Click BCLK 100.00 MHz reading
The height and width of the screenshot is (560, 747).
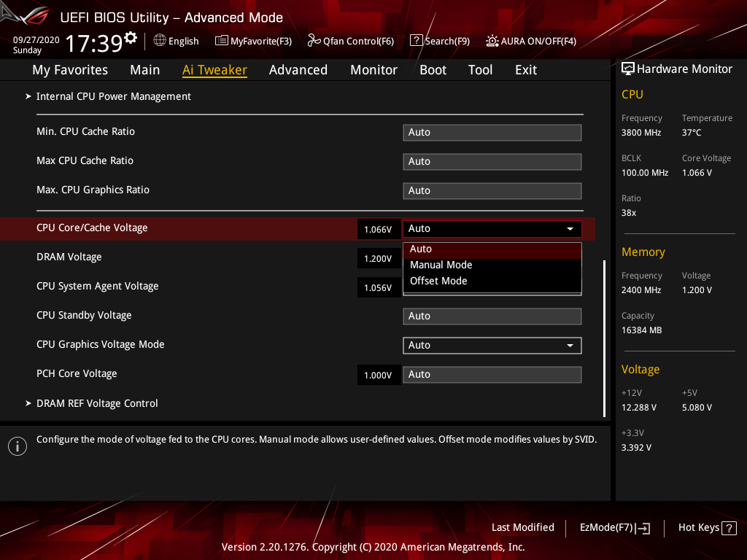coord(645,173)
